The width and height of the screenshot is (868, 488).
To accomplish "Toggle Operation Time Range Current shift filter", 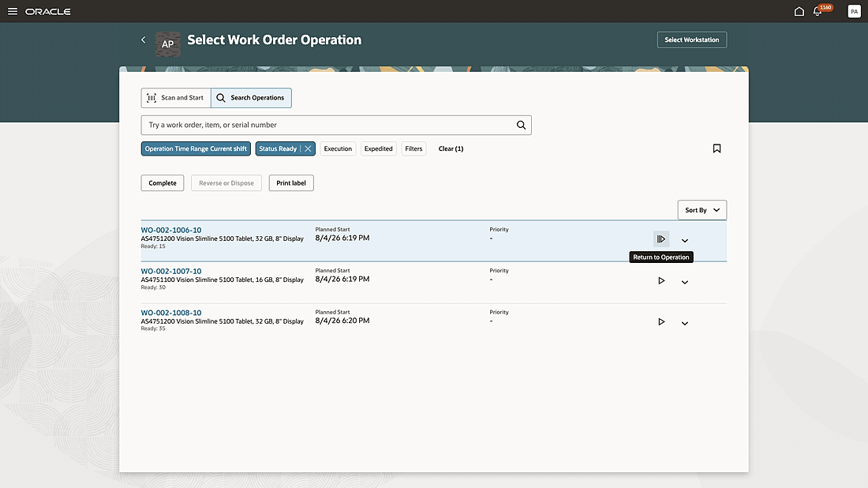I will point(196,148).
